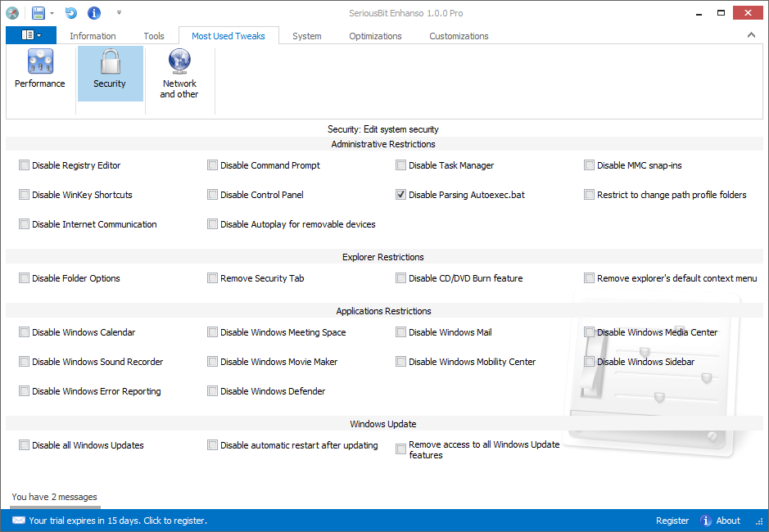Click the 'Explorer Restrictions' section header
The image size is (769, 532).
point(383,257)
